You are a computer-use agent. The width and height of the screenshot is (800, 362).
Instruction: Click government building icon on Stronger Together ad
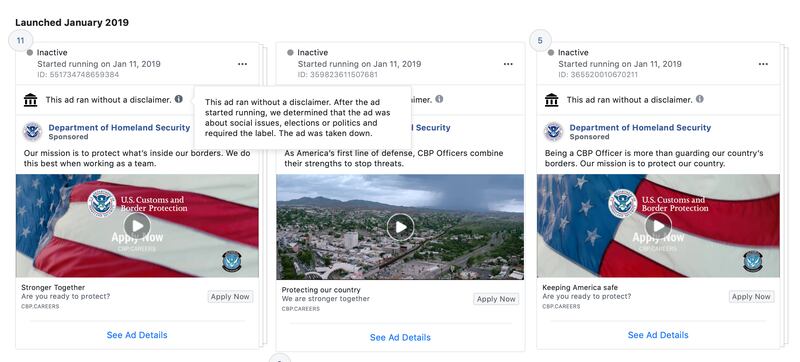point(31,100)
